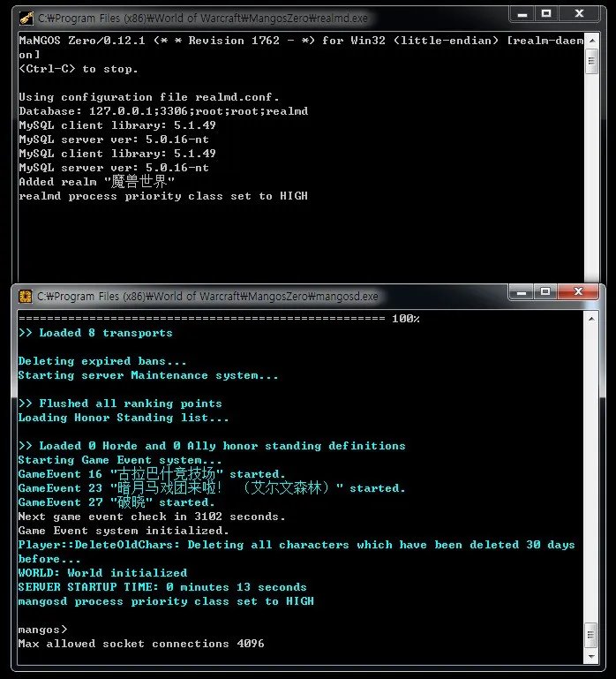Close the realmd.exe console window

579,14
